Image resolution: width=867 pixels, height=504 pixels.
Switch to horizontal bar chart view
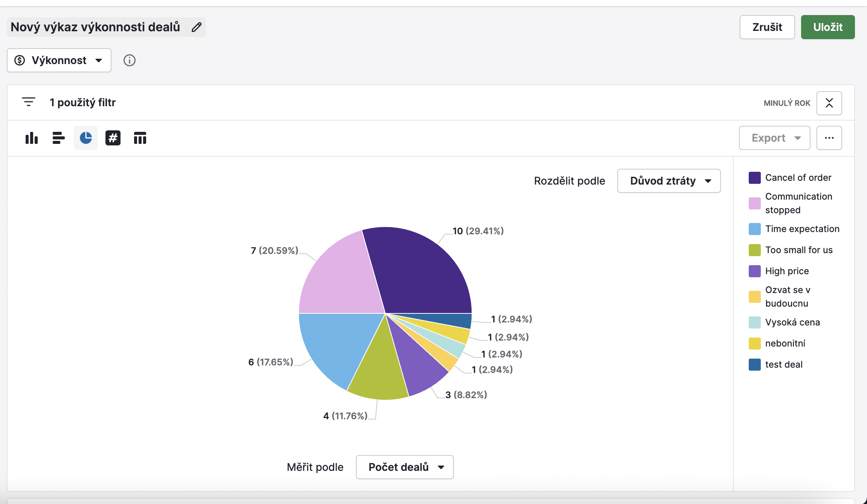click(x=59, y=138)
